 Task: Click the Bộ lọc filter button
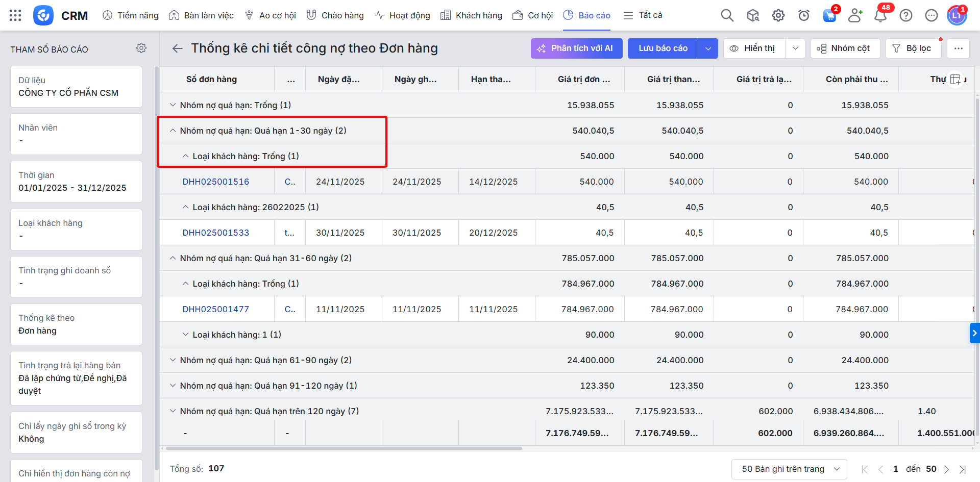point(913,48)
